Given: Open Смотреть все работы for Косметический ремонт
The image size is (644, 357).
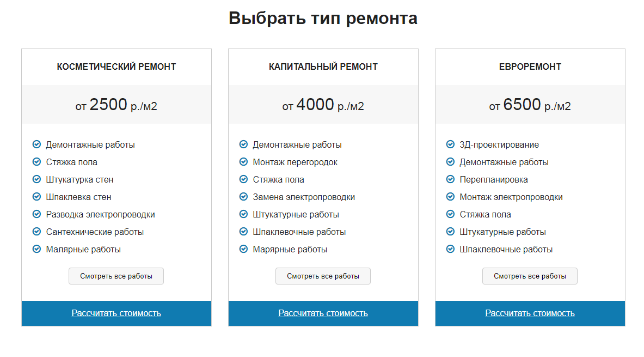Looking at the screenshot, I should point(116,276).
